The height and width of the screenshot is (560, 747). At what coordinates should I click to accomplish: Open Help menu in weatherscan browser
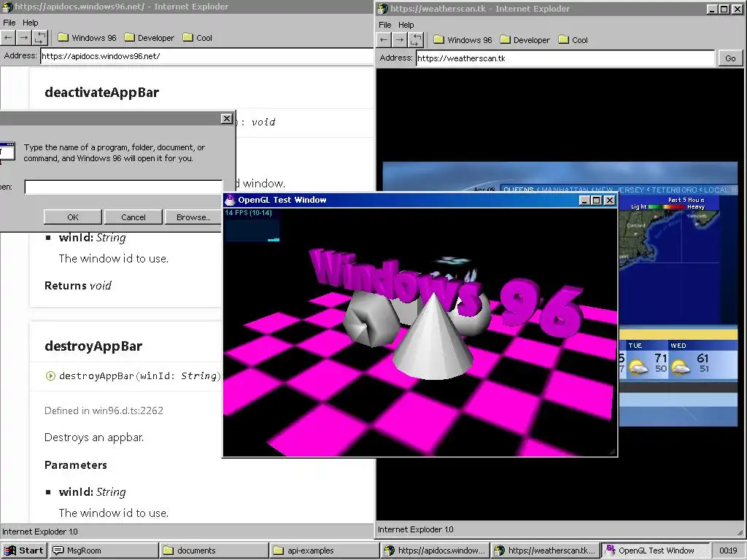tap(406, 25)
